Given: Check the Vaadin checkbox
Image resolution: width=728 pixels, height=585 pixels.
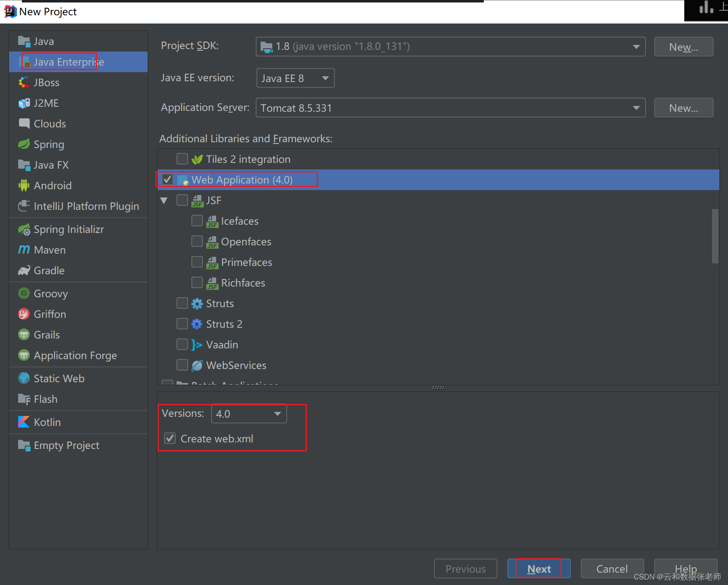Looking at the screenshot, I should pos(182,344).
